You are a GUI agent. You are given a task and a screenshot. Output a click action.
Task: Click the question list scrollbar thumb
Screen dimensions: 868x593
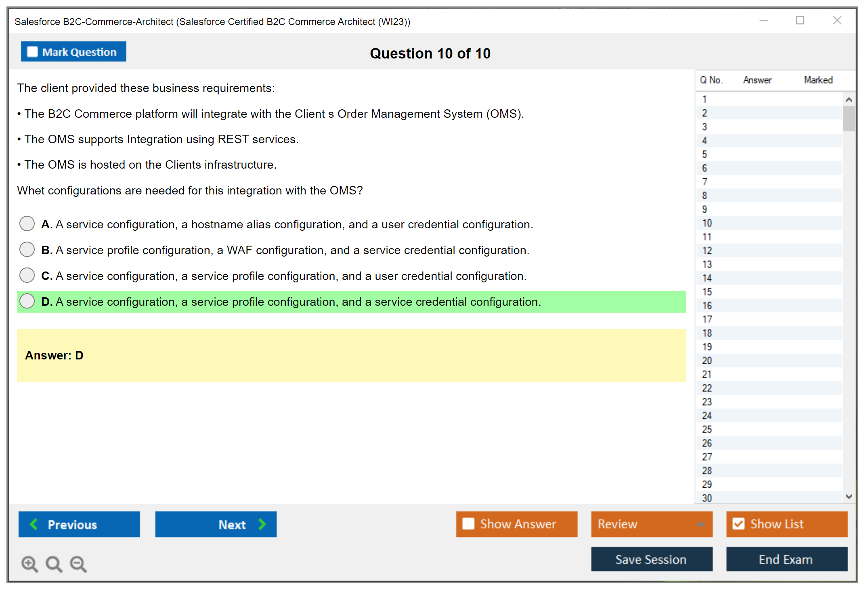849,118
